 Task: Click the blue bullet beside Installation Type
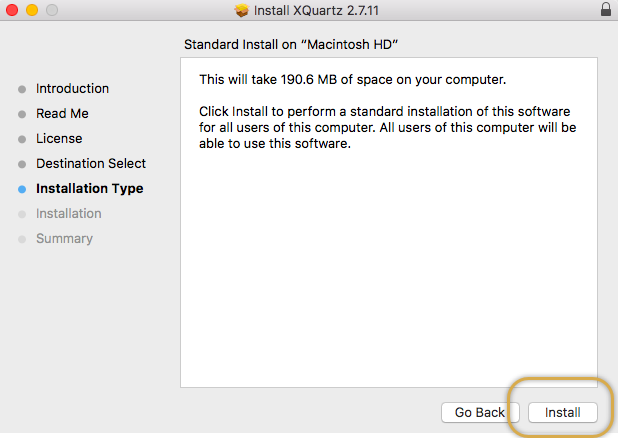(22, 189)
